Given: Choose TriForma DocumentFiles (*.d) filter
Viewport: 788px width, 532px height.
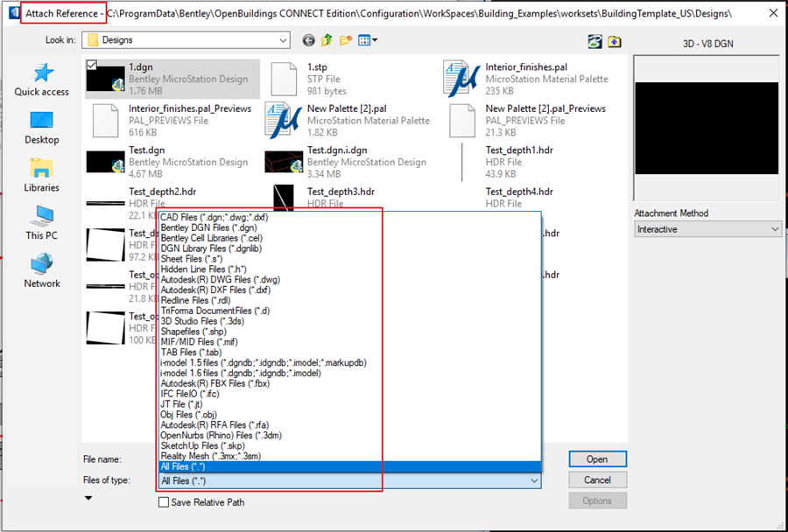Looking at the screenshot, I should point(349,311).
